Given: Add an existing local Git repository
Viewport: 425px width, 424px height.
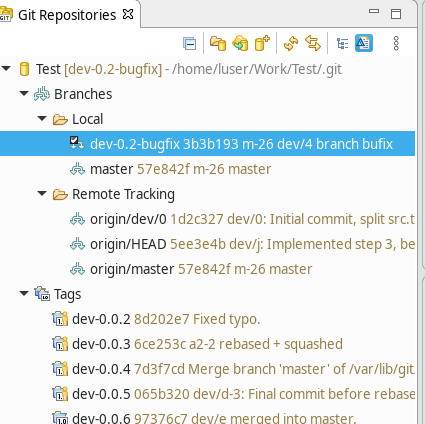Looking at the screenshot, I should (218, 44).
